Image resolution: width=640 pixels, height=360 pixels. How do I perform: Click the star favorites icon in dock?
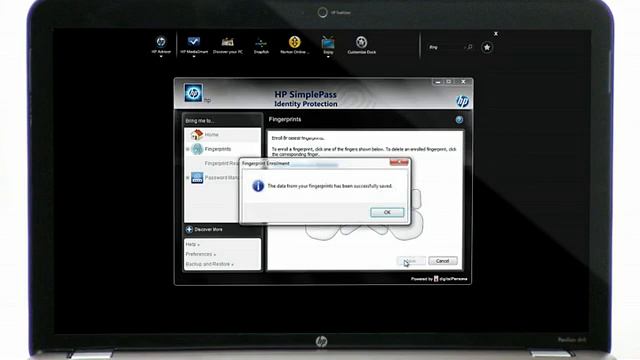tap(487, 47)
